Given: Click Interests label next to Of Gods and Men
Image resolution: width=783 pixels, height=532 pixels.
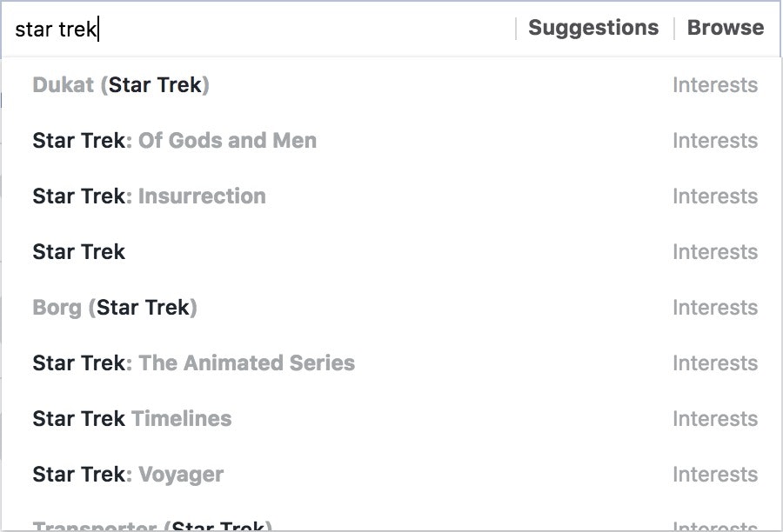Looking at the screenshot, I should (714, 141).
